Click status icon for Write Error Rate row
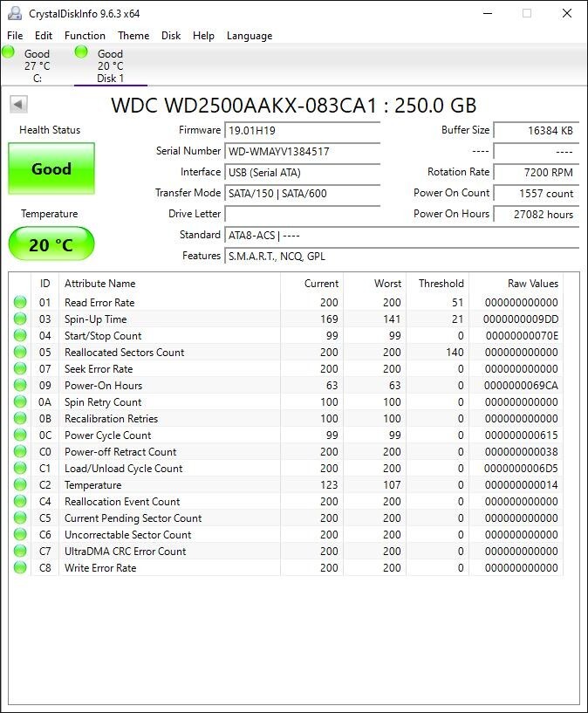This screenshot has width=588, height=713. (20, 567)
